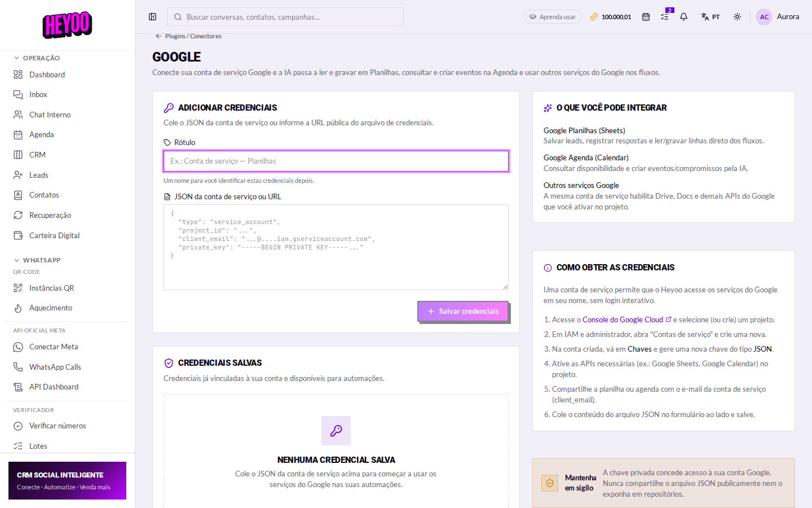Click the coin balance 100.000,01
The image size is (812, 508).
click(611, 17)
